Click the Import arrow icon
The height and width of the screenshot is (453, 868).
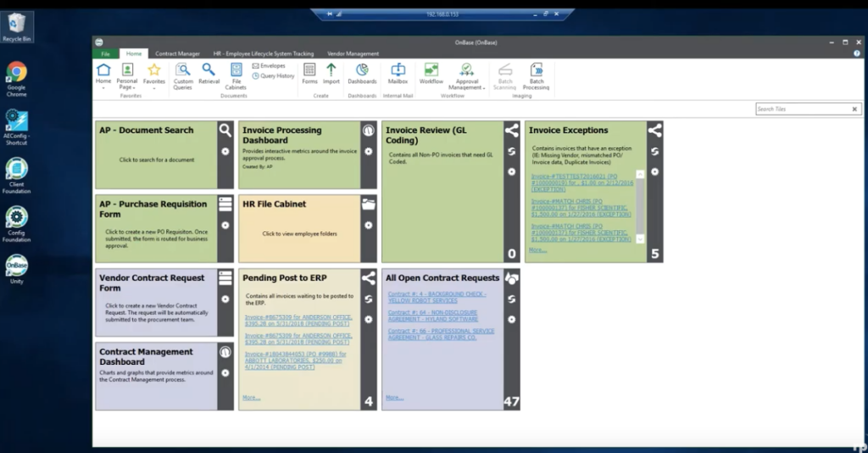tap(331, 74)
